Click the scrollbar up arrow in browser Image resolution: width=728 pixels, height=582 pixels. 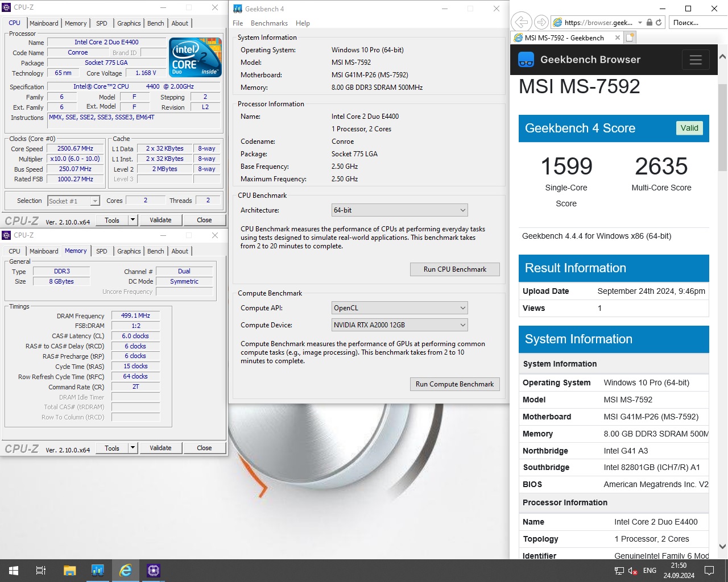pos(722,57)
